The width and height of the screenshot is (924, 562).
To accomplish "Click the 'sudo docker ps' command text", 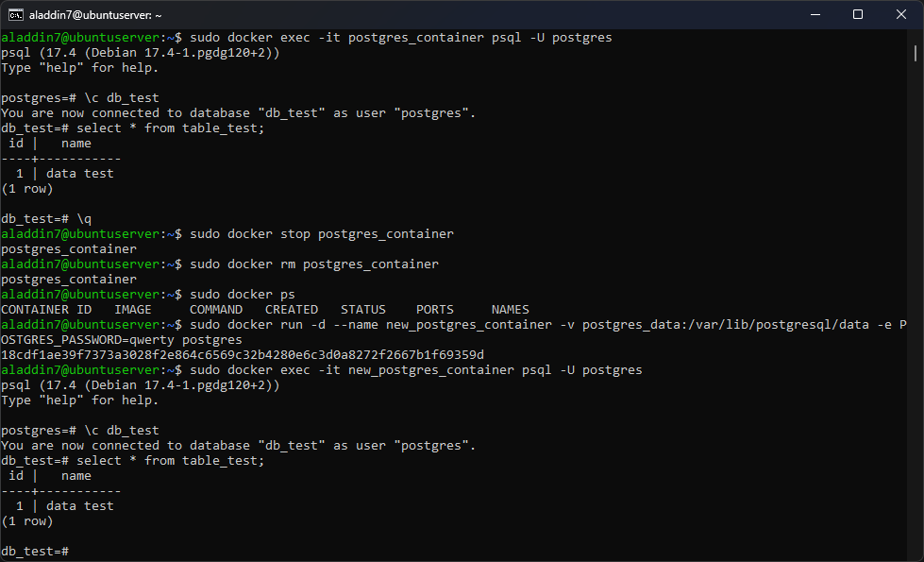I will point(243,295).
